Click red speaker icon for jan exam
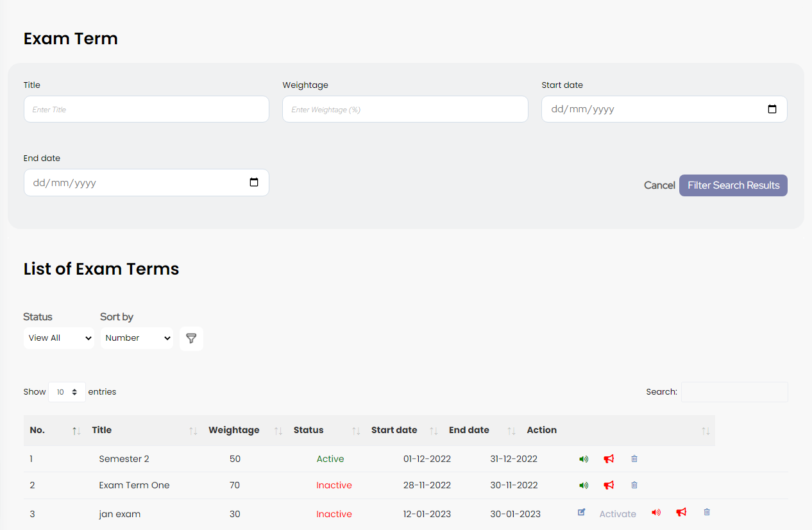Viewport: 812px width, 530px height. (x=656, y=512)
